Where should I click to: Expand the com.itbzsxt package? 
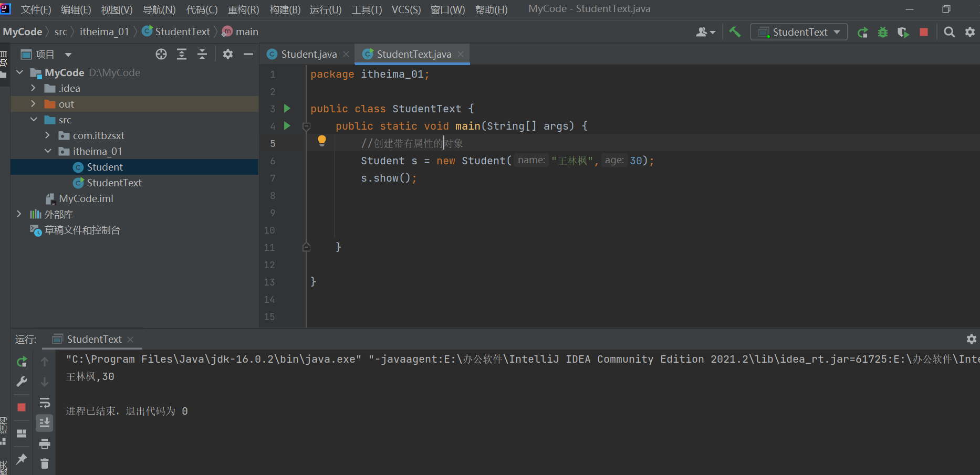click(47, 135)
